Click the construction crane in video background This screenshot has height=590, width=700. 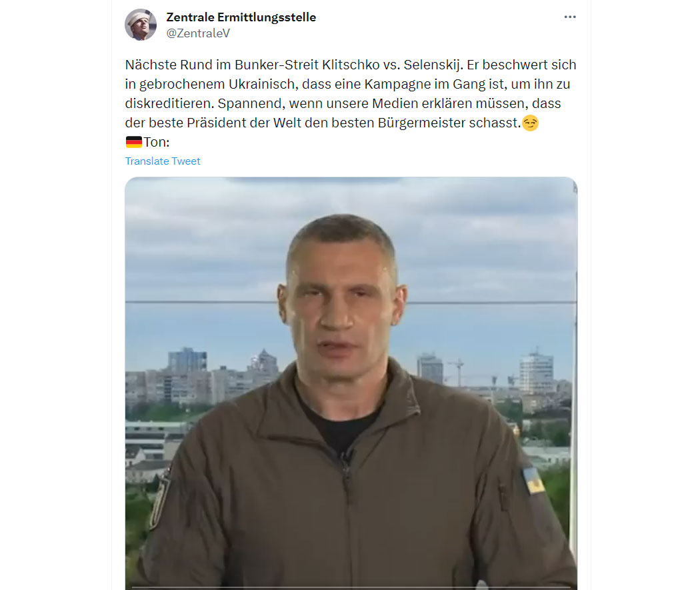pyautogui.click(x=457, y=371)
